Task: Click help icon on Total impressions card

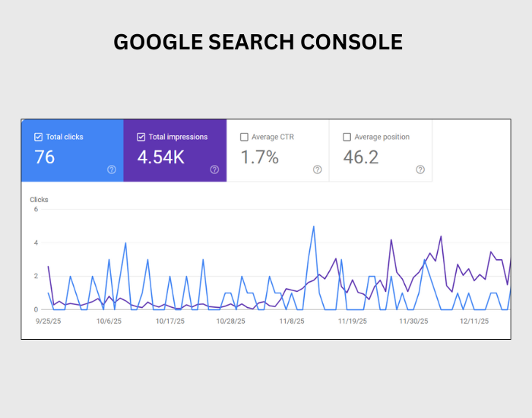Action: 214,169
